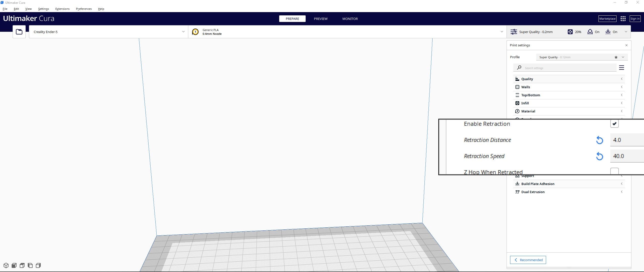The image size is (644, 272).
Task: Open the Edit menu
Action: [16, 9]
